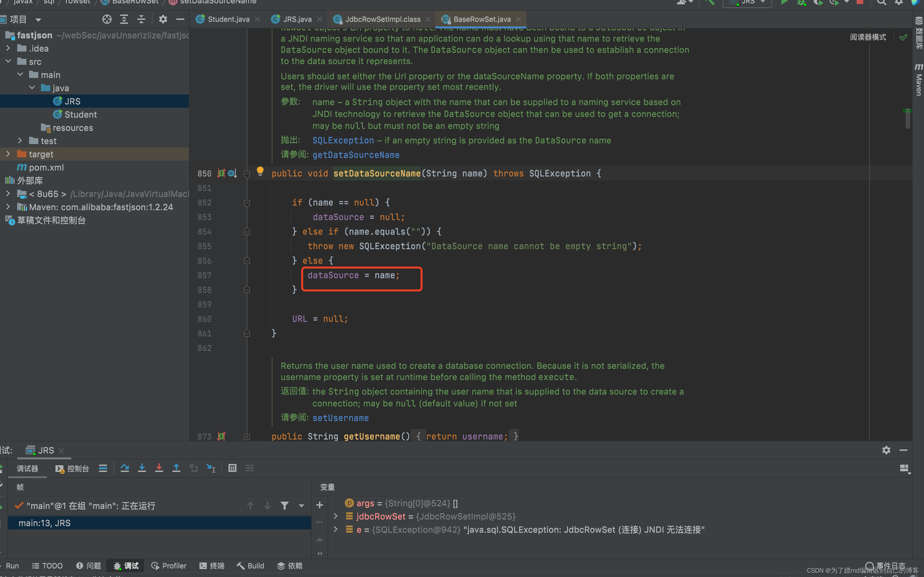Click green inspection checkmark widget
This screenshot has width=924, height=577.
point(904,37)
